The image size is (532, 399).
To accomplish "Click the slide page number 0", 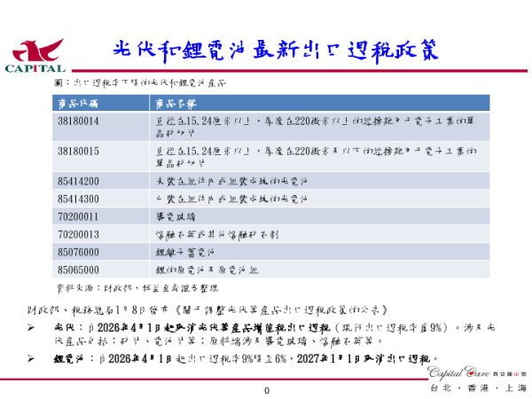I will 266,391.
